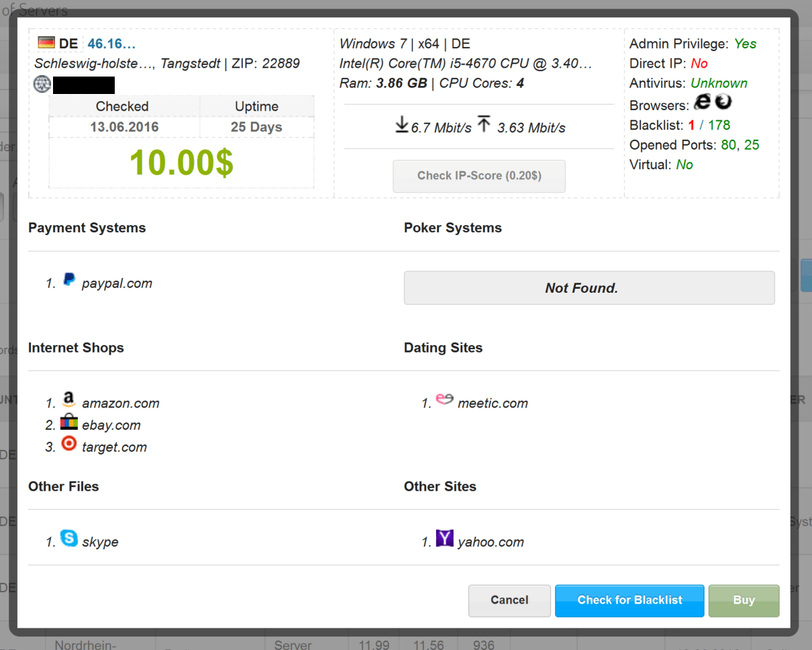Click the German flag icon
The width and height of the screenshot is (812, 650).
(x=46, y=44)
